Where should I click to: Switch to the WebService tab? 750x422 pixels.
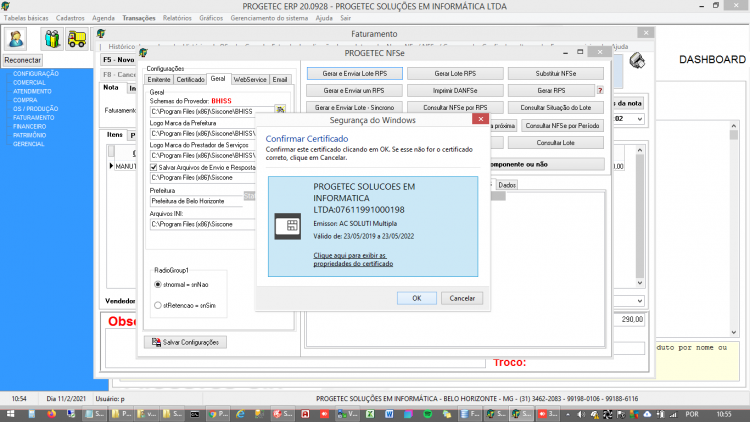pyautogui.click(x=250, y=79)
